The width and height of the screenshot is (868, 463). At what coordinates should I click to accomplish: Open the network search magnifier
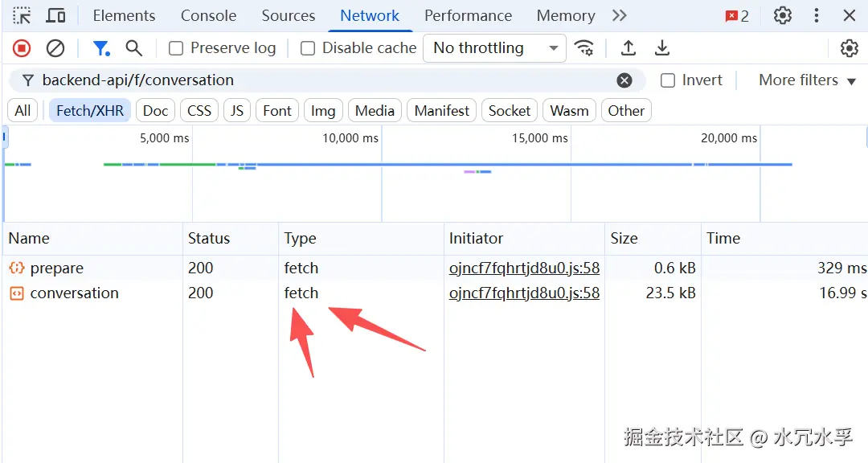134,48
